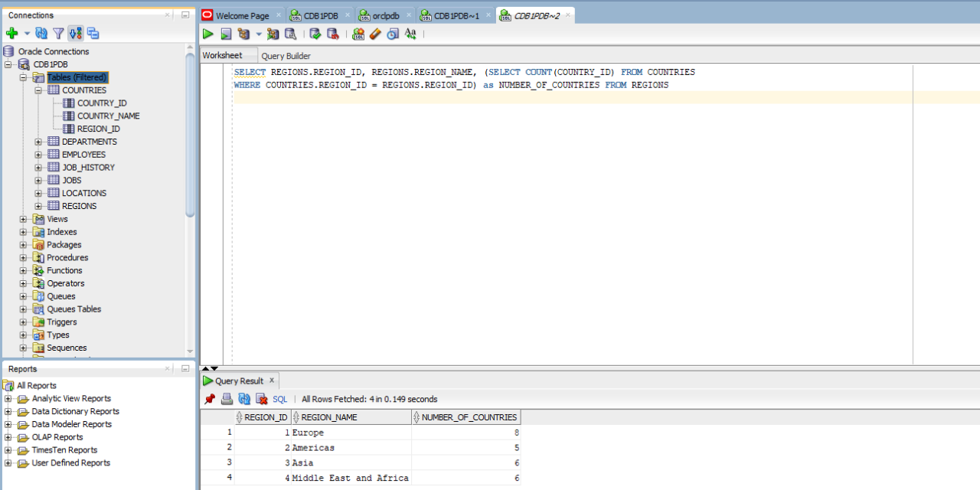Click the green plus New Connection icon
Image resolution: width=980 pixels, height=490 pixels.
click(x=11, y=34)
